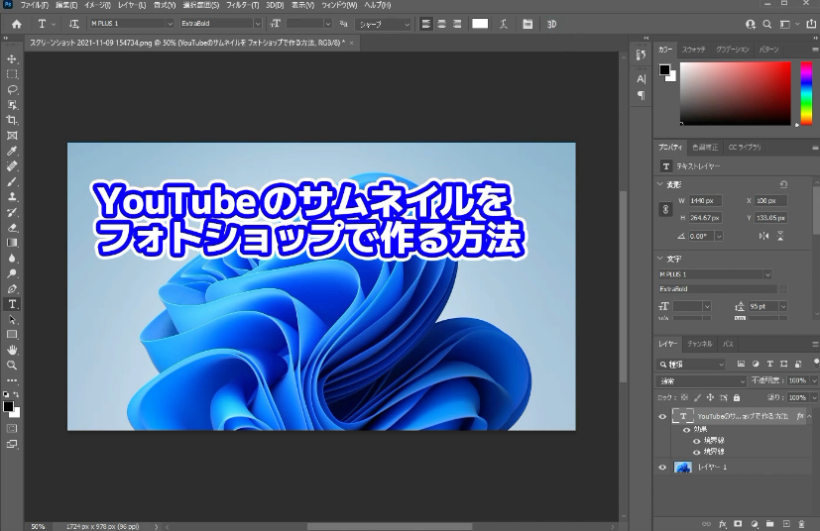The width and height of the screenshot is (820, 531).
Task: Select the Eraser tool
Action: 12,228
